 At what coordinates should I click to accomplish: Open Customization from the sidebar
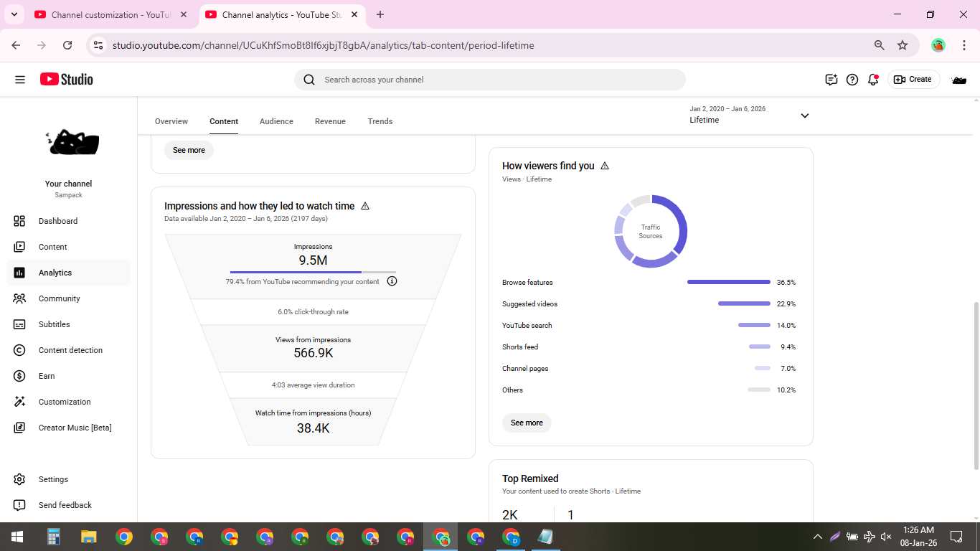coord(65,402)
